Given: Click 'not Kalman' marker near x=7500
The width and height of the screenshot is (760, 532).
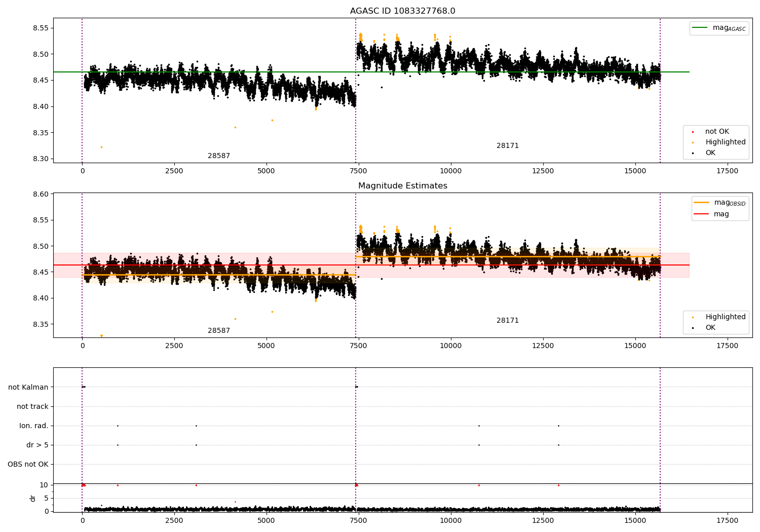Looking at the screenshot, I should (x=357, y=387).
